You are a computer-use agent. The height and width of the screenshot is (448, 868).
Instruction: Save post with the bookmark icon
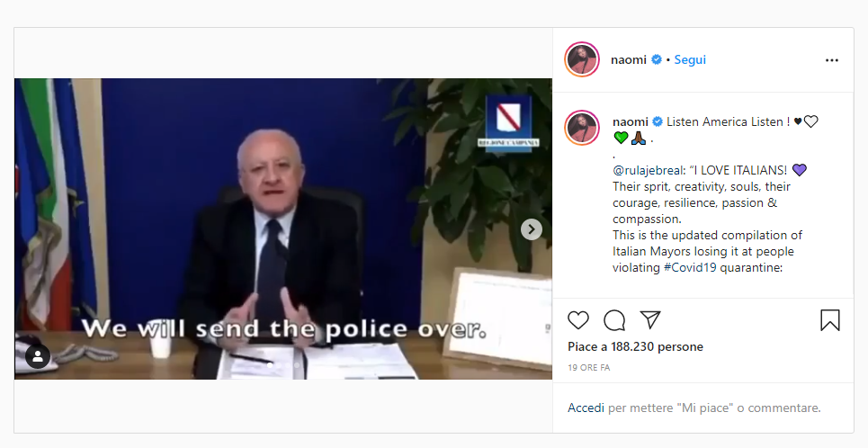click(x=830, y=320)
